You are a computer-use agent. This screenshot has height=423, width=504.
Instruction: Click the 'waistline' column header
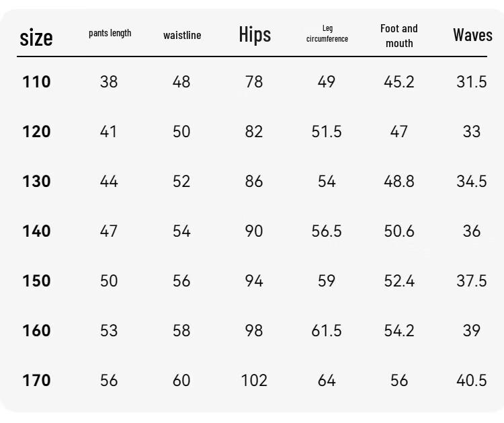click(182, 35)
